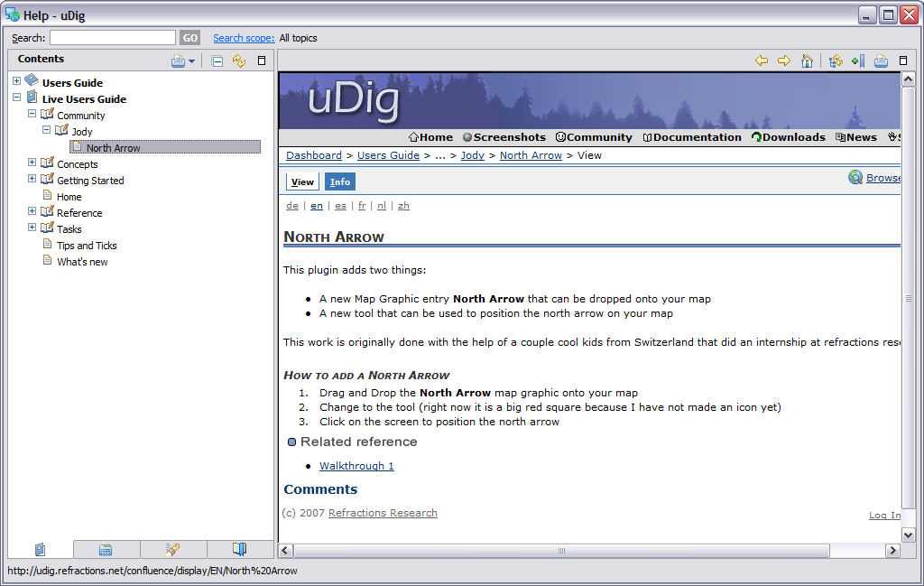This screenshot has width=924, height=586.
Task: Follow the Dashboard breadcrumb link
Action: [x=313, y=155]
